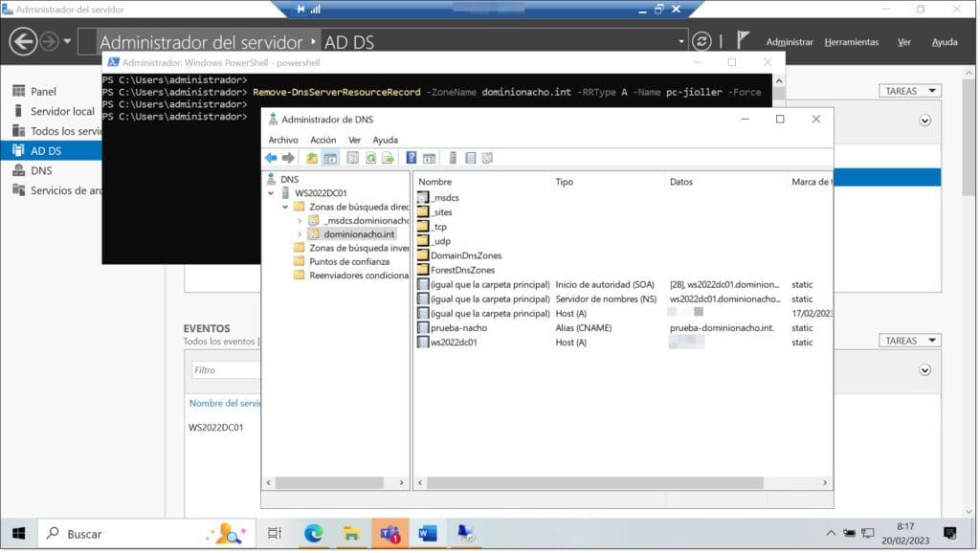The image size is (980, 553).
Task: Open the breadcrumb dropdown arrow in Server Manager header
Action: pyautogui.click(x=681, y=42)
